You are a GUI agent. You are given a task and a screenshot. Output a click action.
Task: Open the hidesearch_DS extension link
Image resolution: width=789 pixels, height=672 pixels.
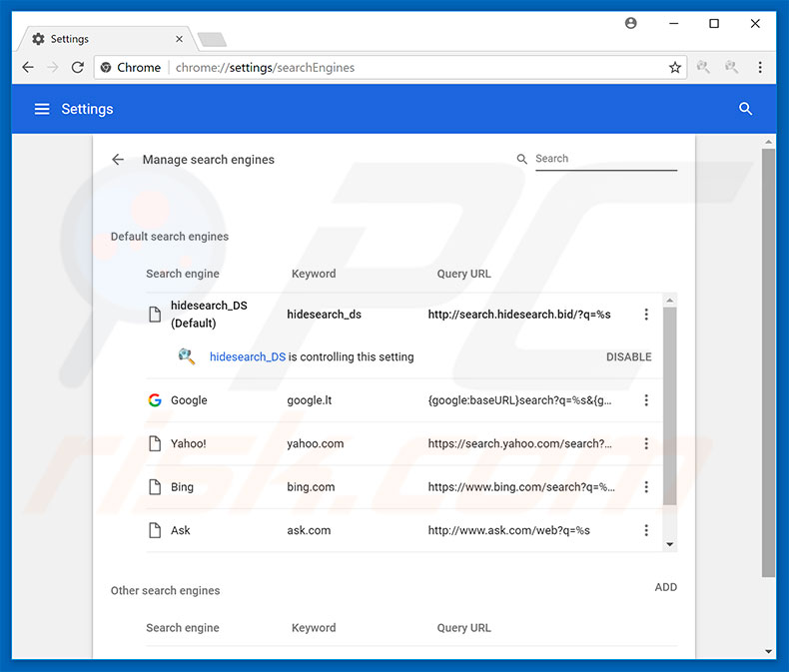(248, 356)
